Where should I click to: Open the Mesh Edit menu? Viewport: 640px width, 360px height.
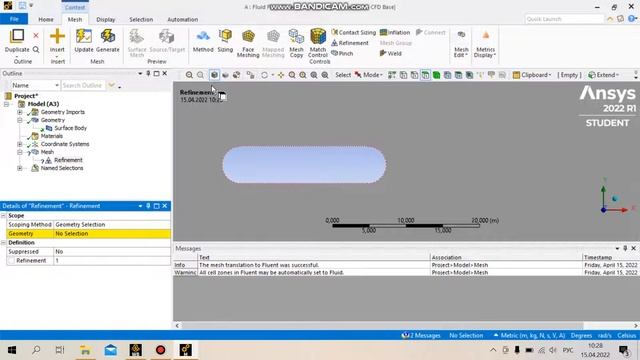[x=461, y=43]
